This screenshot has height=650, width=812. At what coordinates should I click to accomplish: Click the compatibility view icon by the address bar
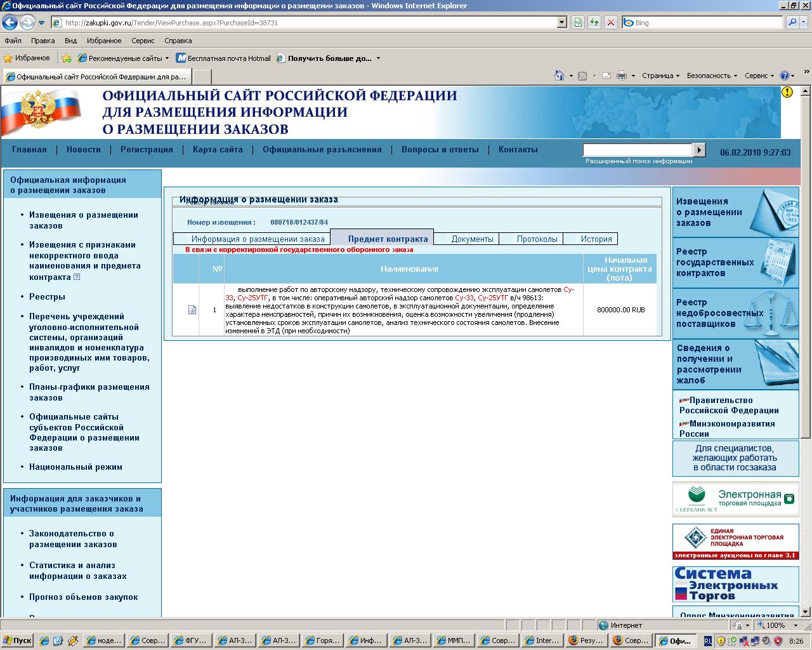coord(578,22)
